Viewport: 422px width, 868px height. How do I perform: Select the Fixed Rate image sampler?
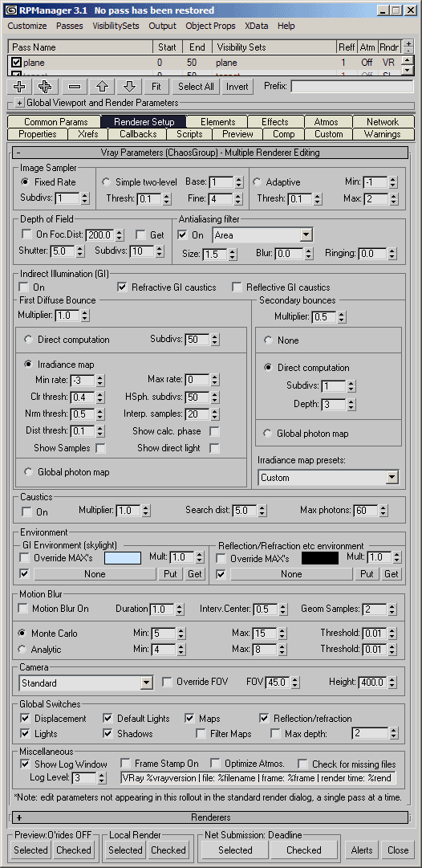pos(25,181)
